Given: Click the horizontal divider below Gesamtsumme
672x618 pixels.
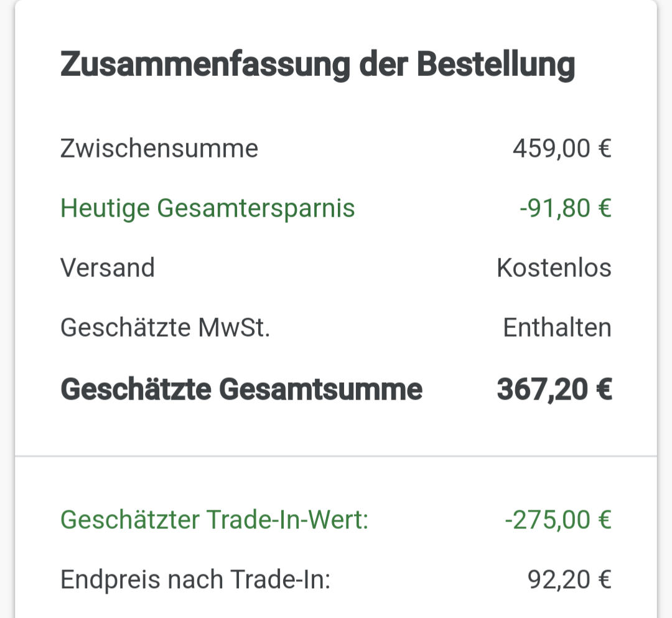Looking at the screenshot, I should click(336, 456).
